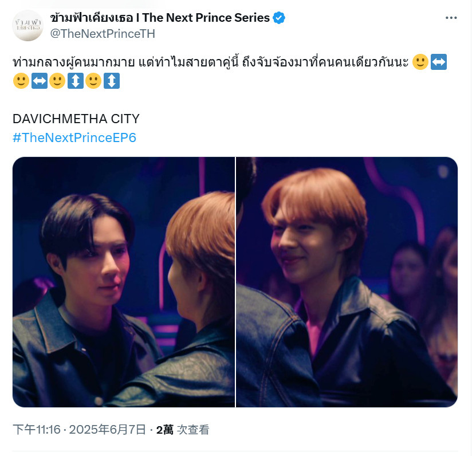The image size is (476, 456).
Task: Open the #TheNextPrinceEP6 hashtag
Action: click(74, 138)
